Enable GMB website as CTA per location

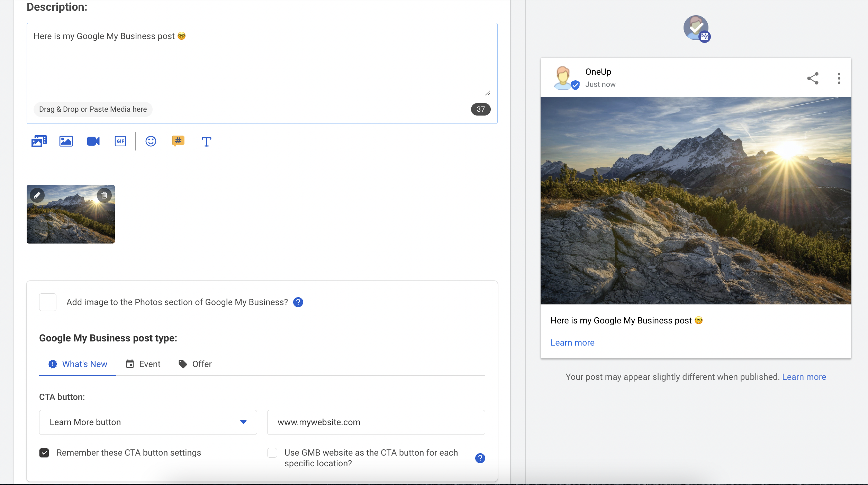(272, 453)
